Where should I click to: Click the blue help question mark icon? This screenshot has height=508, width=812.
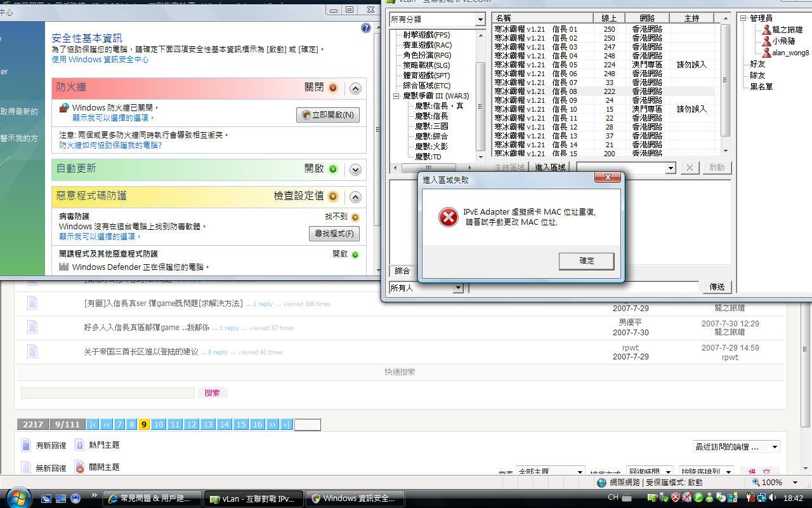[x=365, y=28]
